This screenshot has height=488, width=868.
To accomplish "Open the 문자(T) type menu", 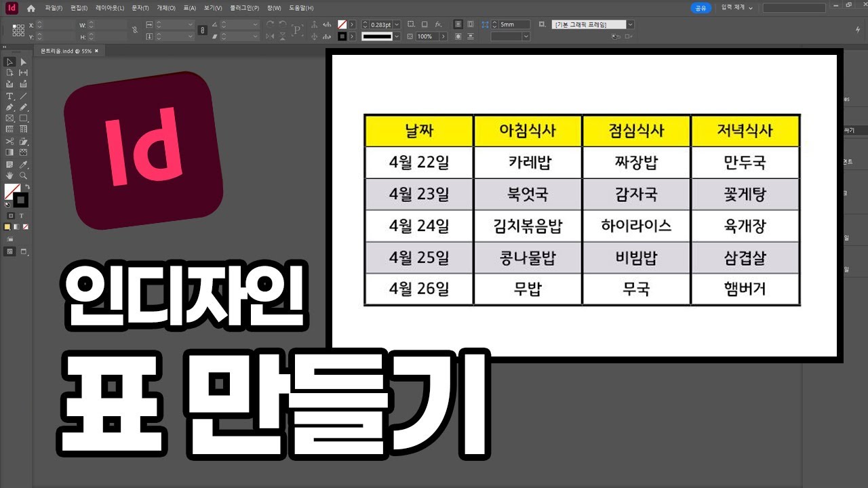I will pos(140,8).
